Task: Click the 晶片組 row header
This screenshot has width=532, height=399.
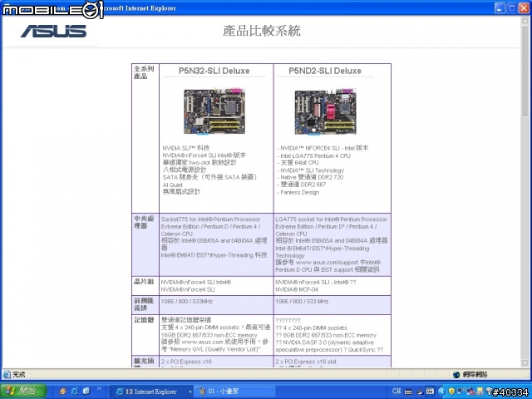Action: coord(144,282)
